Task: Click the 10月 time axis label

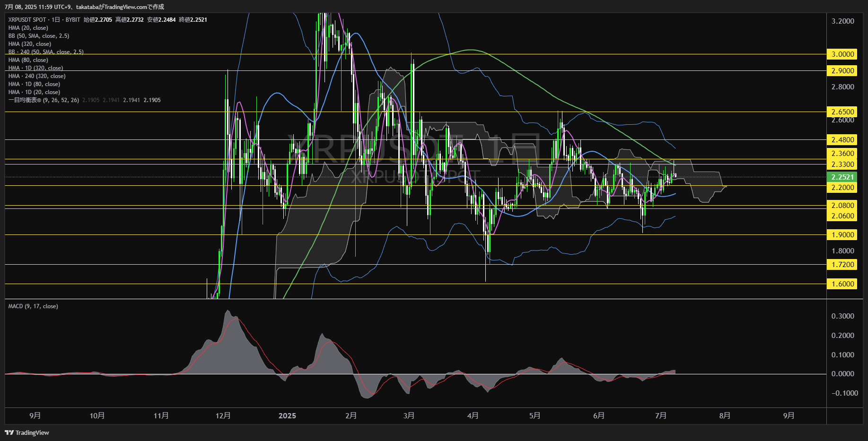Action: click(x=97, y=416)
